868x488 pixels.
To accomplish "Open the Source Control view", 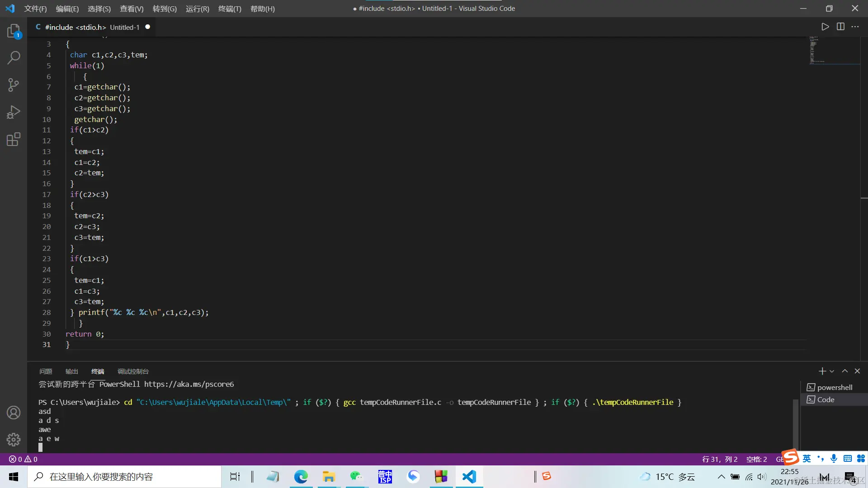I will 14,85.
